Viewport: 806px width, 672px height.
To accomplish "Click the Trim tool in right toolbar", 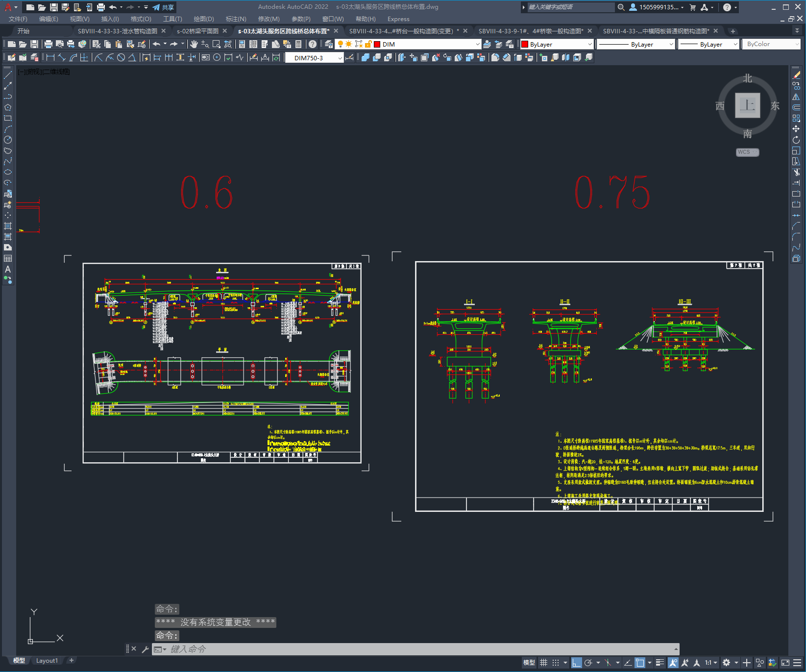I will [796, 172].
